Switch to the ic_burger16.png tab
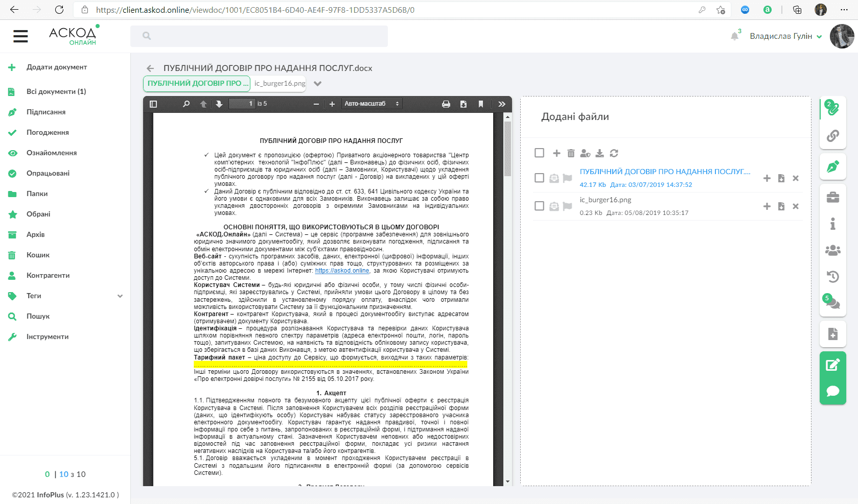This screenshot has width=858, height=504. (x=280, y=83)
